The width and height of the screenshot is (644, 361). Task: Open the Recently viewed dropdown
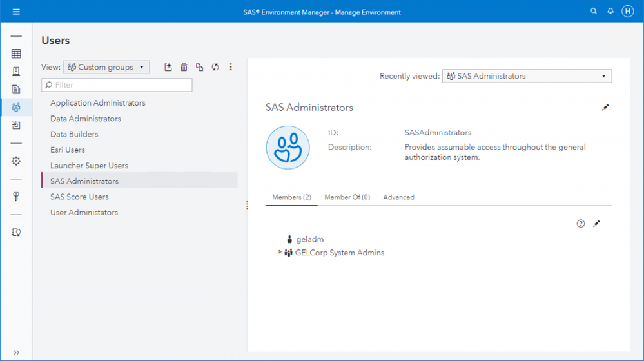pos(527,76)
